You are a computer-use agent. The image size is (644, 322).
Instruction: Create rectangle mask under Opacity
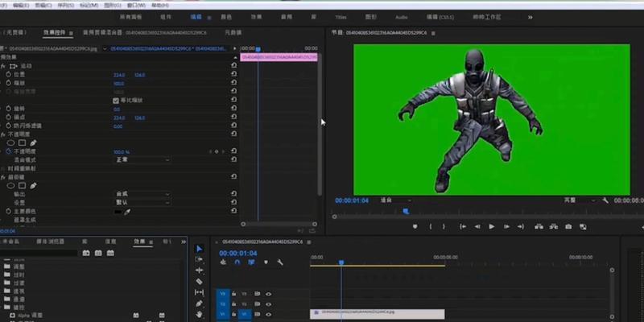click(23, 143)
